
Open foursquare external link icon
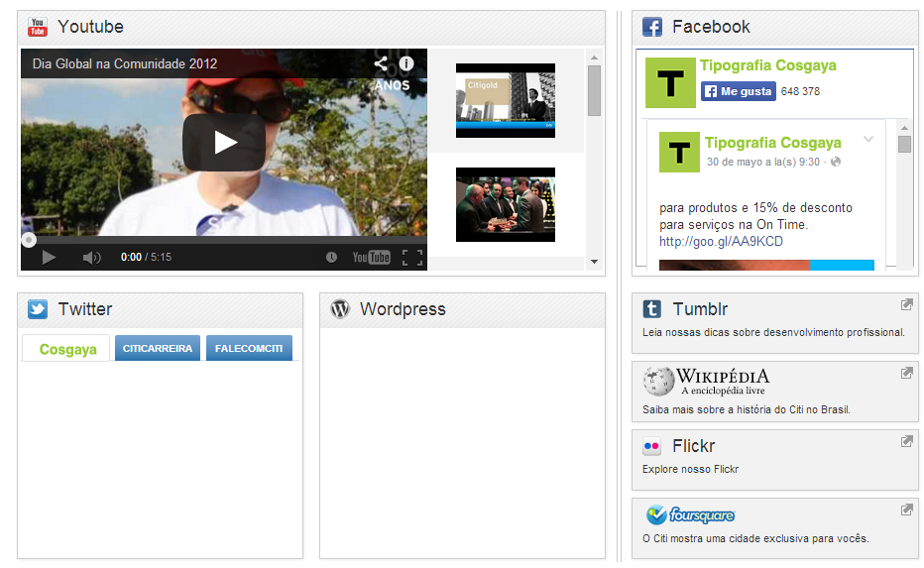[x=906, y=511]
